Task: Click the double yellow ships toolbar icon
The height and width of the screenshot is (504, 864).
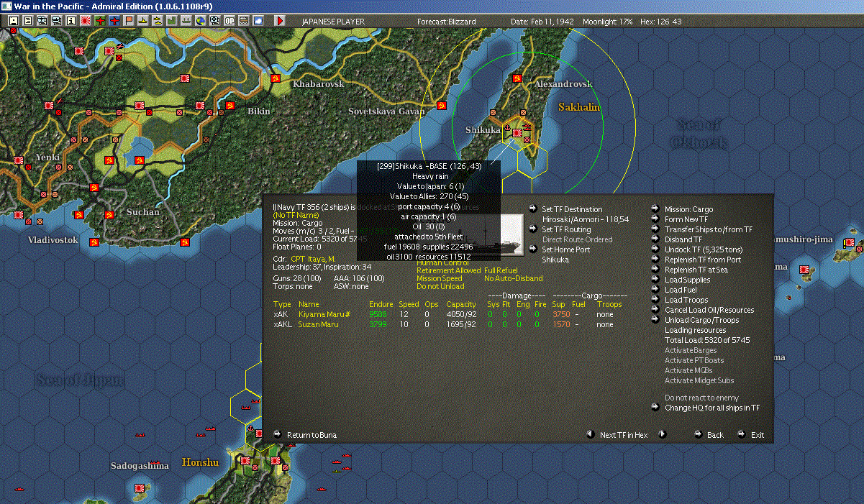Action: (x=158, y=22)
